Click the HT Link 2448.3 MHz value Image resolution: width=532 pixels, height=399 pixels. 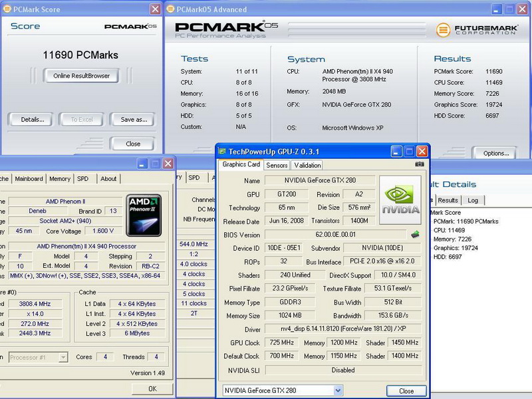(x=35, y=333)
